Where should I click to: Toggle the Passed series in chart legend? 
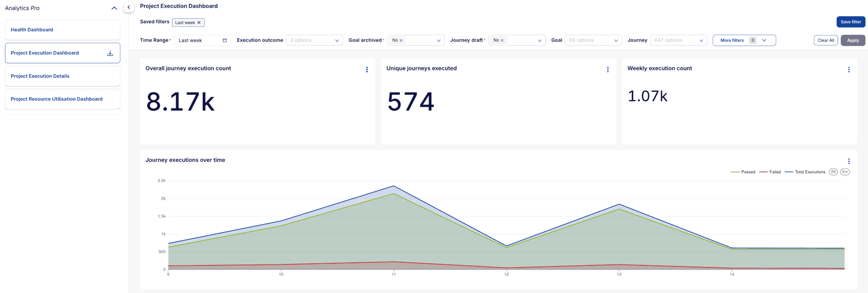coord(743,172)
